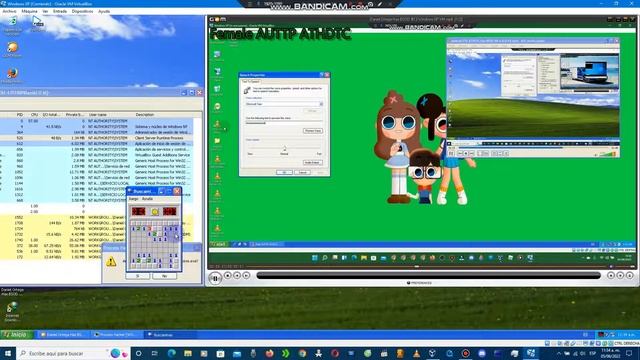Launch Firefox from the Windows 10 taskbar

pyautogui.click(x=269, y=353)
